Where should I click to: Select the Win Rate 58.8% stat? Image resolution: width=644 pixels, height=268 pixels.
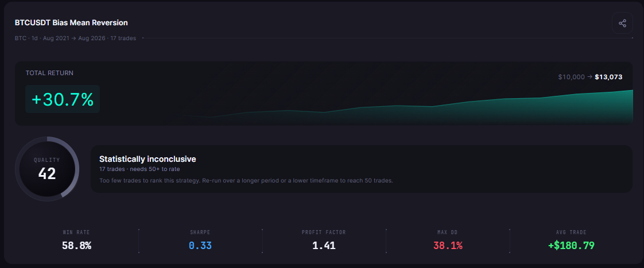click(x=76, y=241)
